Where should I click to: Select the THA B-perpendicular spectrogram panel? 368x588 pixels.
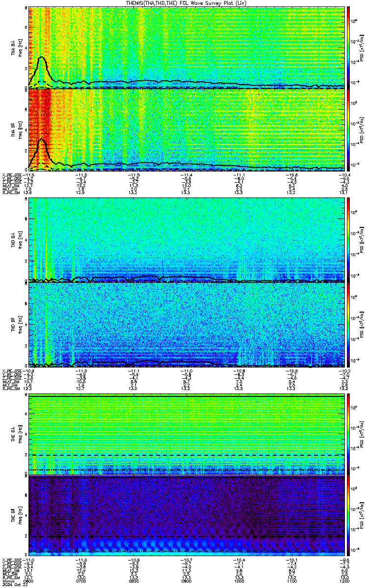click(x=186, y=47)
